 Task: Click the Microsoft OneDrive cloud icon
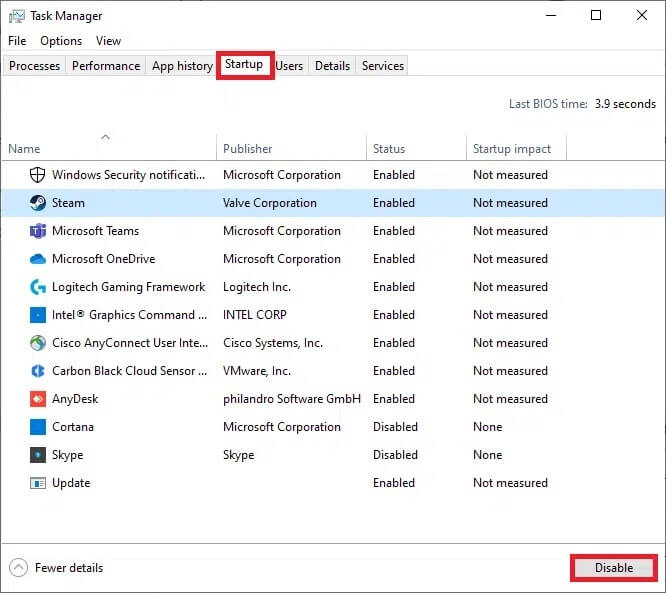pos(38,259)
